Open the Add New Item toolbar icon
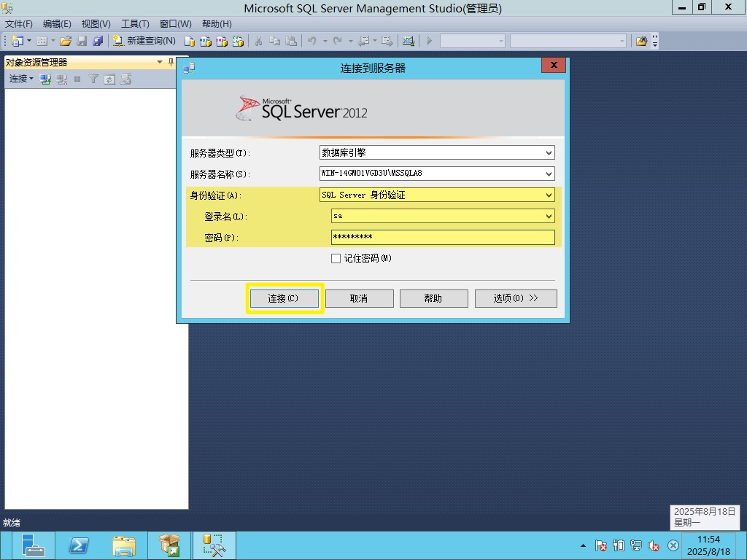747x560 pixels. click(42, 41)
